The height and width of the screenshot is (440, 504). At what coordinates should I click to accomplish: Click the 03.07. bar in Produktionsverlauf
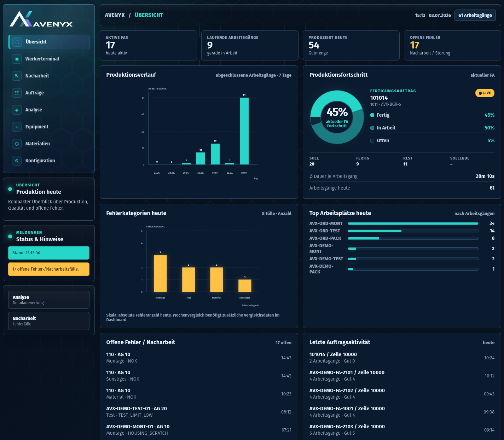coord(244,131)
